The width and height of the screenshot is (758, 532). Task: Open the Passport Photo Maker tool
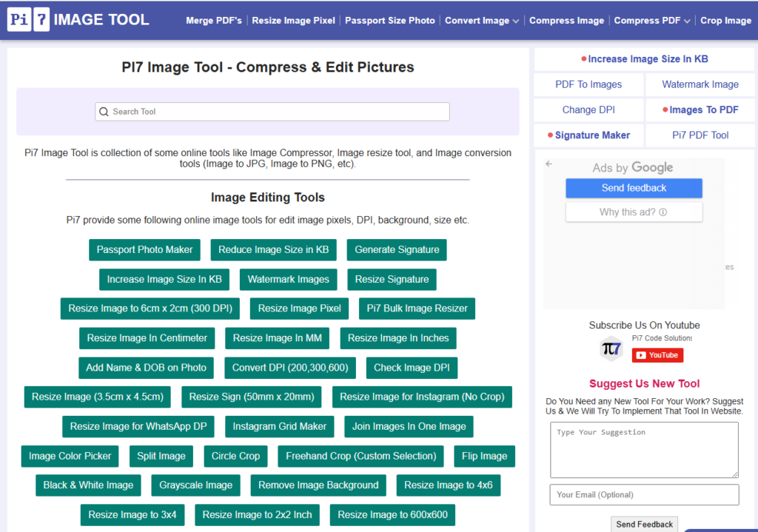[144, 250]
